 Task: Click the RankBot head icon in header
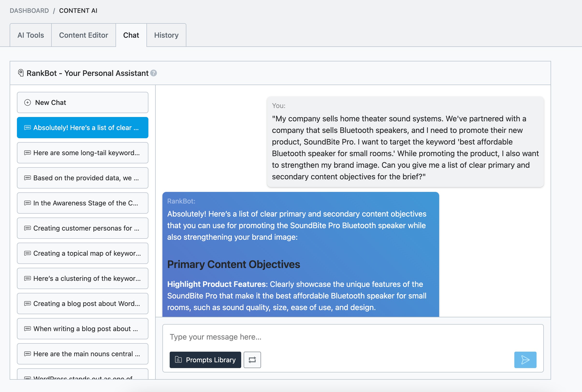pos(21,73)
